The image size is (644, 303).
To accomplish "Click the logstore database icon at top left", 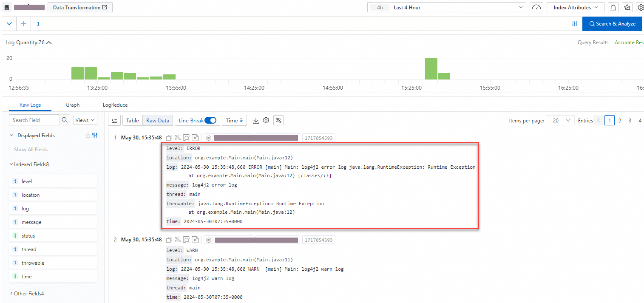I will [7, 8].
